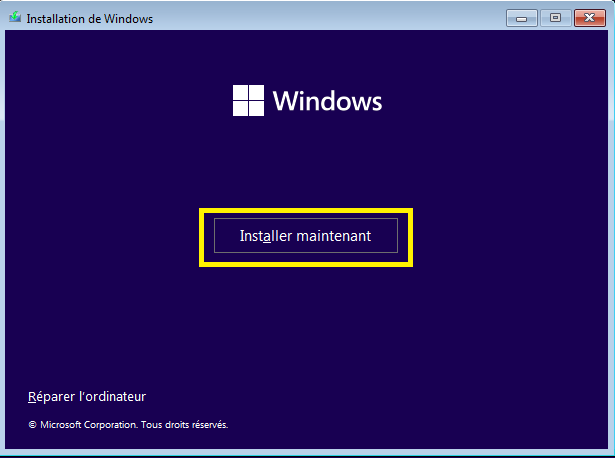Click empty title bar area beside the title
The image size is (615, 458).
click(330, 17)
